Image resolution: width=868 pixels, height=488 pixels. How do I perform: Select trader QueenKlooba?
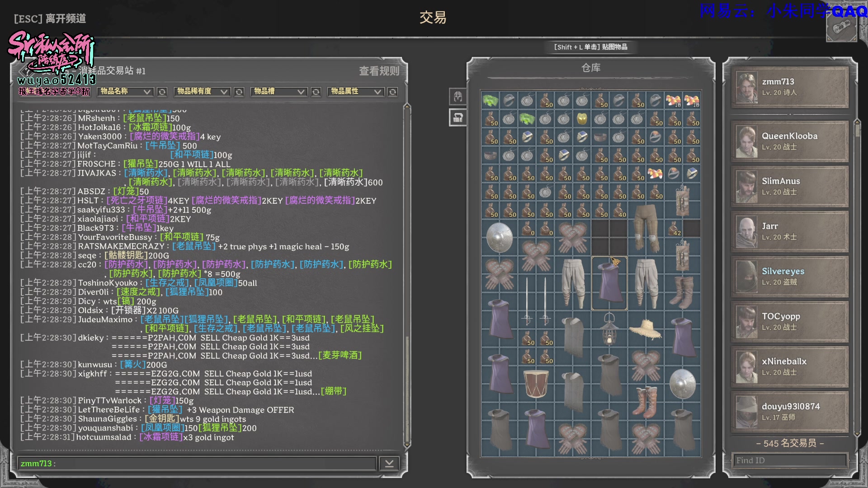[x=789, y=141]
